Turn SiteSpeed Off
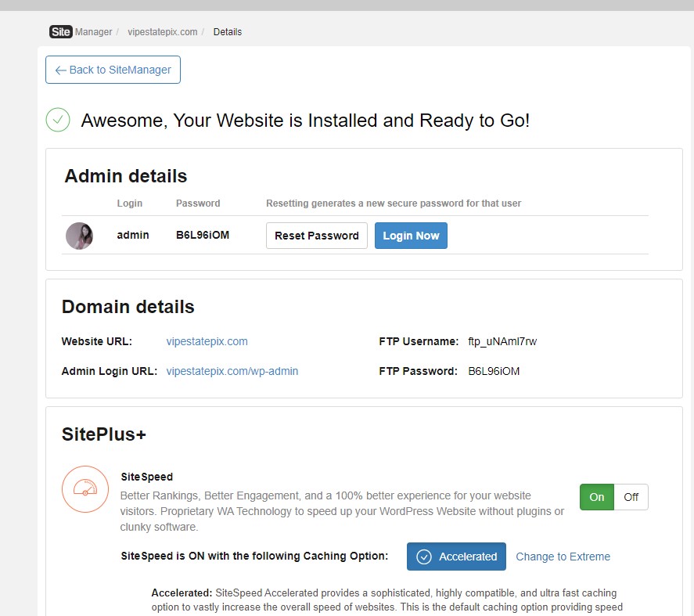Image resolution: width=694 pixels, height=616 pixels. click(631, 497)
